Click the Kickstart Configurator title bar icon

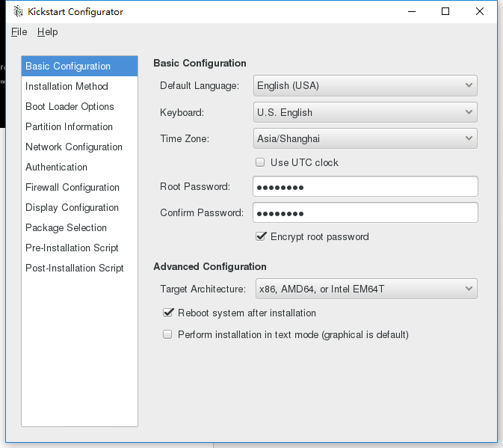(18, 12)
